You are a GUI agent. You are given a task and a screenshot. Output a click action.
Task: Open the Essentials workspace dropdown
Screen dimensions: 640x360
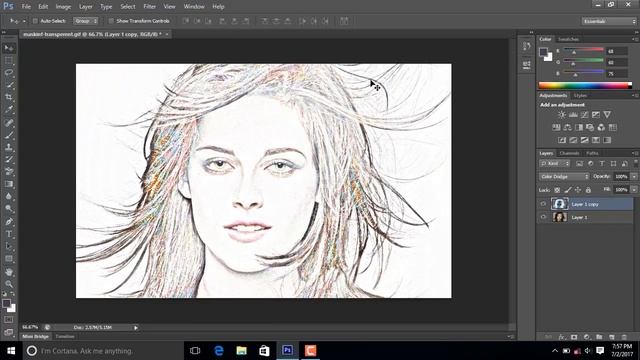click(609, 21)
